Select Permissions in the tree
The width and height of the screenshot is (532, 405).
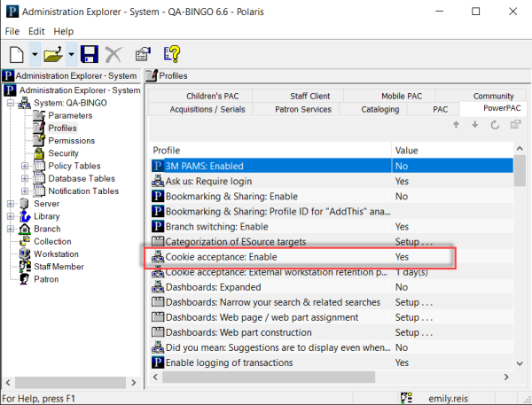(x=71, y=141)
